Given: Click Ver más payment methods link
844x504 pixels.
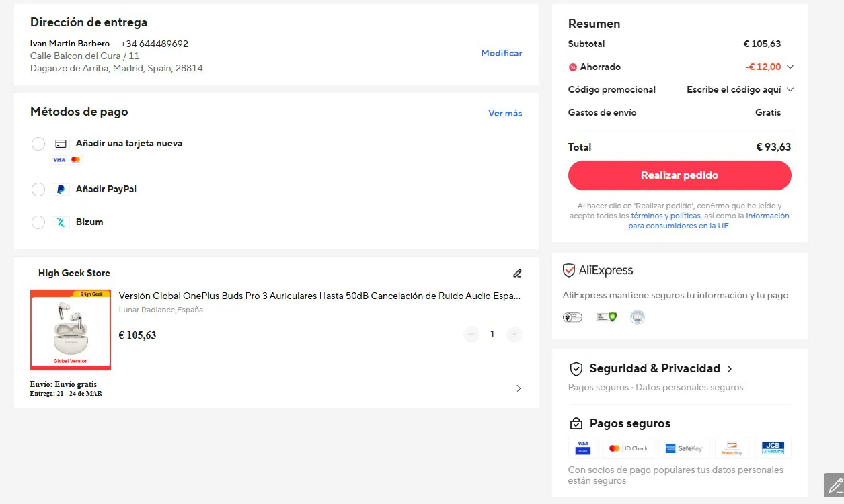Looking at the screenshot, I should pyautogui.click(x=505, y=113).
